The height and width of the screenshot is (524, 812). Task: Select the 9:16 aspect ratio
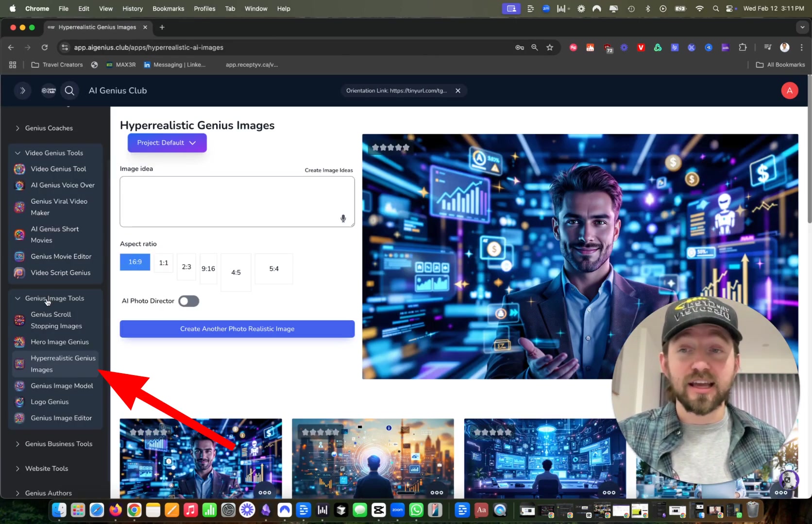[x=208, y=269]
